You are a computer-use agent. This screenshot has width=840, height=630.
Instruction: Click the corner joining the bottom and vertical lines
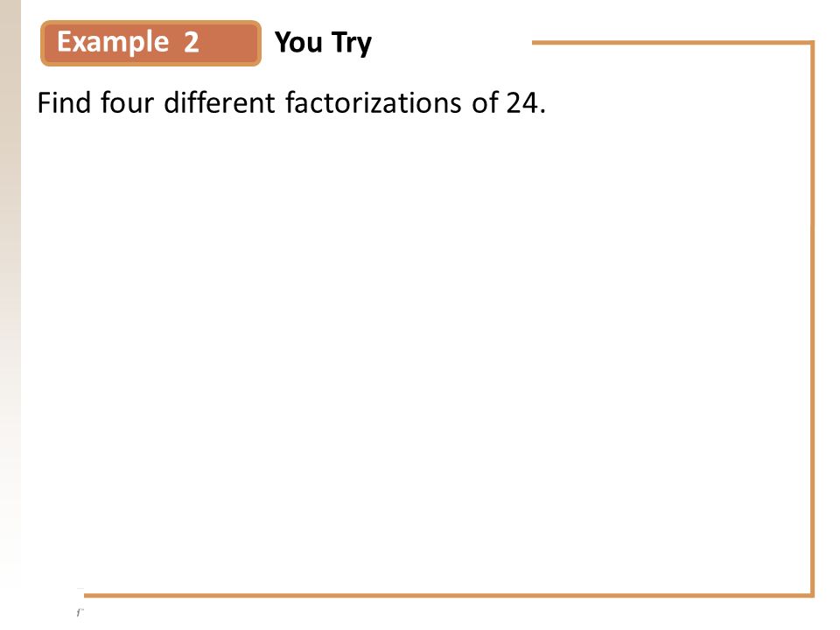point(812,595)
